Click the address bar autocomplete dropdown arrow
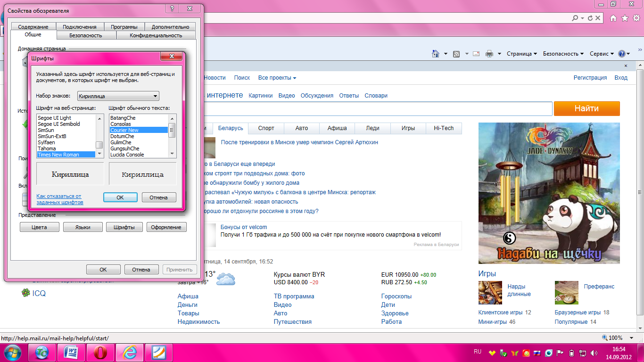644x362 pixels. click(x=583, y=18)
